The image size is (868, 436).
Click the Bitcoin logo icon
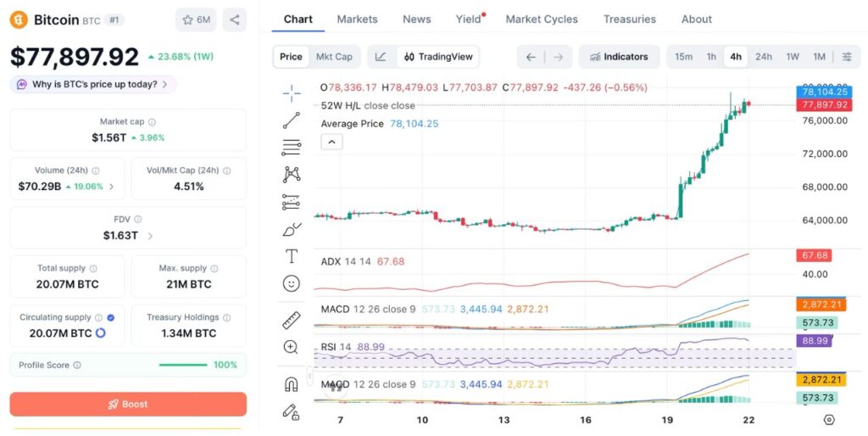[19, 20]
